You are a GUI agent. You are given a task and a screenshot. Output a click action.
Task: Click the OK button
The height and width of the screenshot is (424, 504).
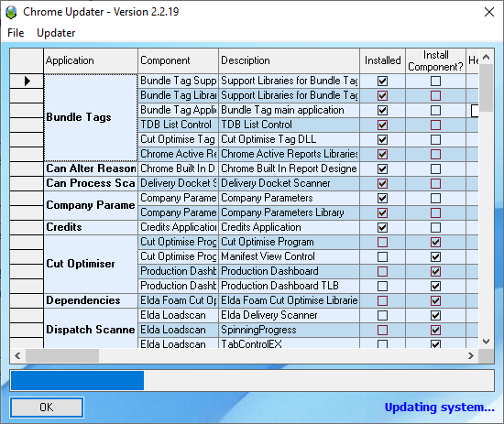click(x=47, y=408)
